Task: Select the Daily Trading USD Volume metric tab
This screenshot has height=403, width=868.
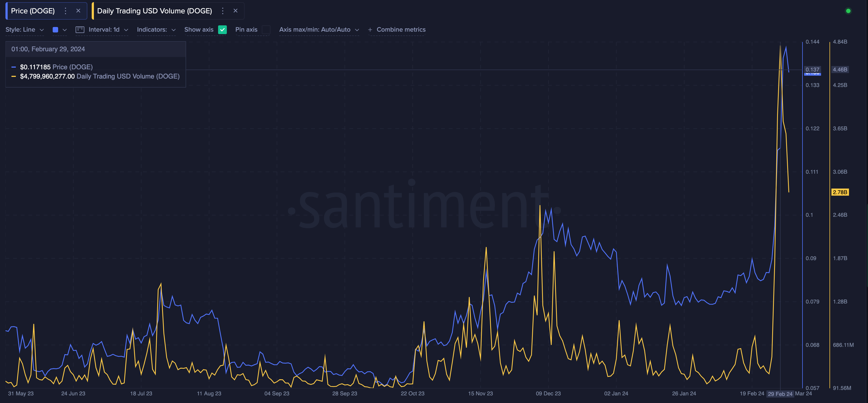Action: 154,10
